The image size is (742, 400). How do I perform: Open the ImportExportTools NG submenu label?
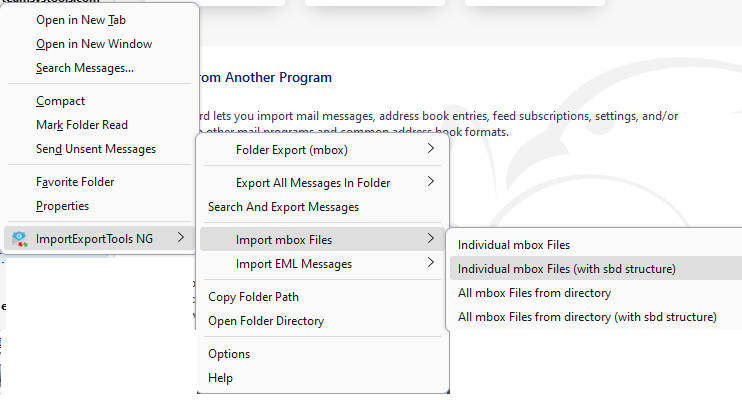click(94, 239)
